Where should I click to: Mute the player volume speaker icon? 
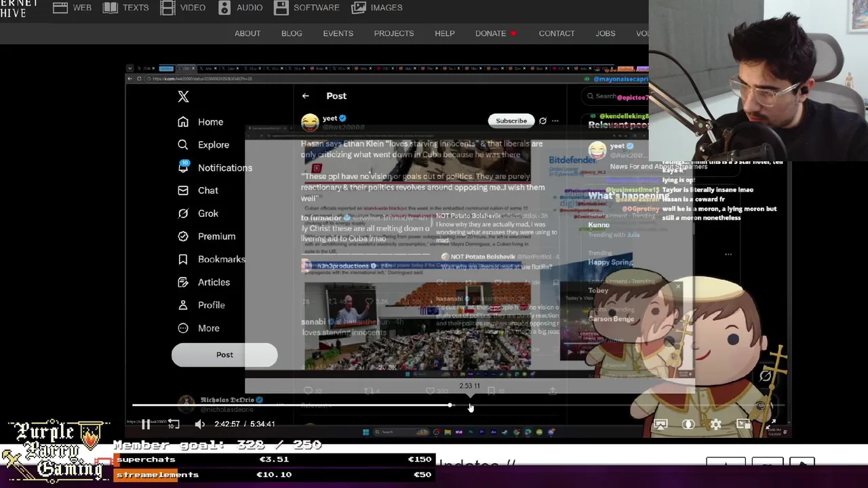199,424
